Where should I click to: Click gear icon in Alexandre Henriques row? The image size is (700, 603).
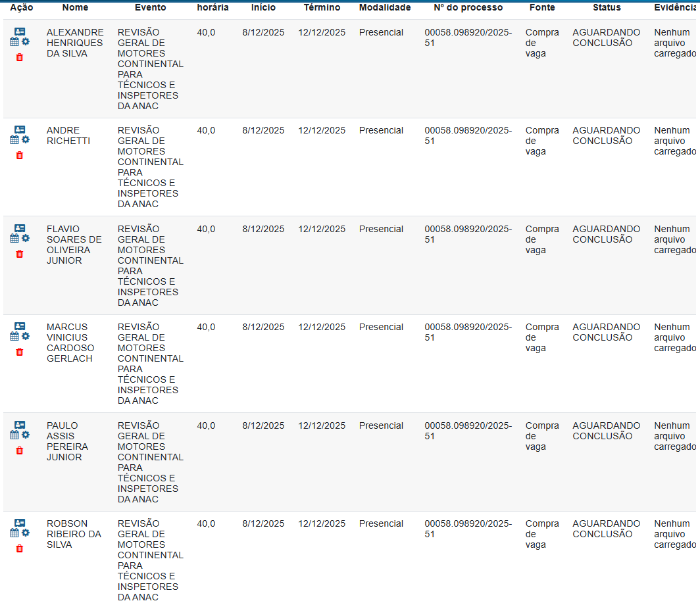(x=26, y=41)
